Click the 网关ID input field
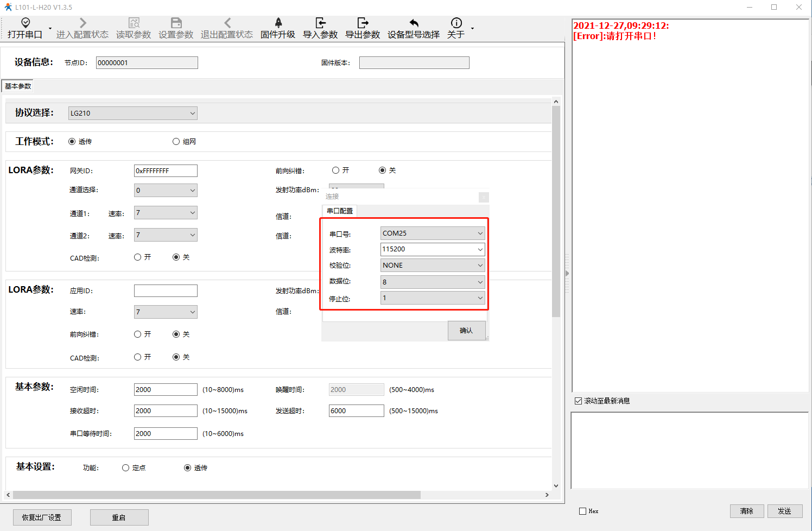The width and height of the screenshot is (812, 531). coord(166,171)
